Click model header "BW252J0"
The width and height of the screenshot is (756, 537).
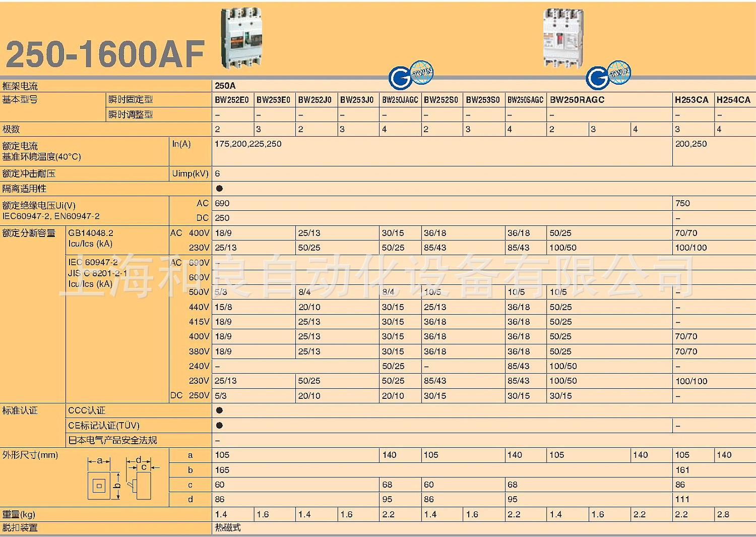point(315,100)
